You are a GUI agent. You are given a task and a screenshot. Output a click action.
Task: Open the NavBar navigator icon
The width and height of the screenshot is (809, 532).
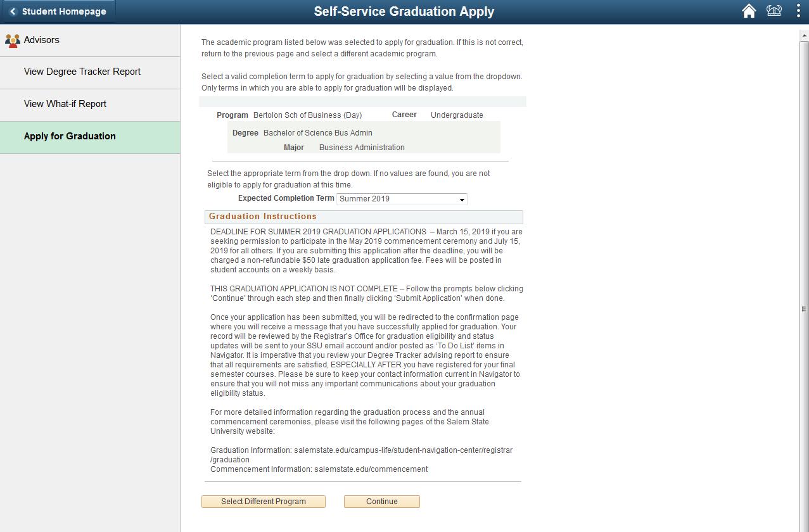[774, 11]
